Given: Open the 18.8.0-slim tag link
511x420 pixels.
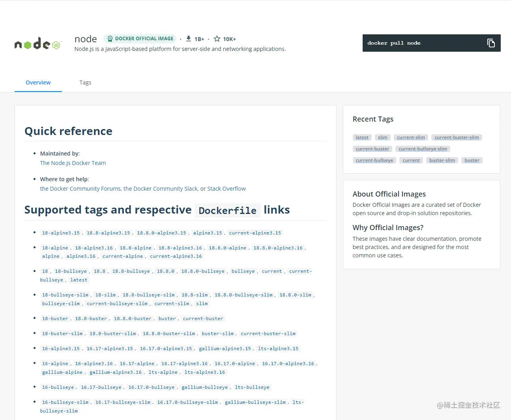Looking at the screenshot, I should click(x=295, y=295).
